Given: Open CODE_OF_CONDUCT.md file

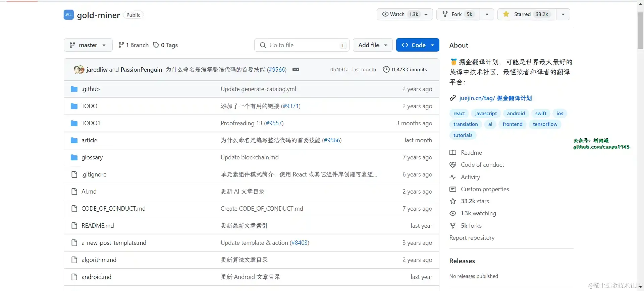Looking at the screenshot, I should (113, 209).
